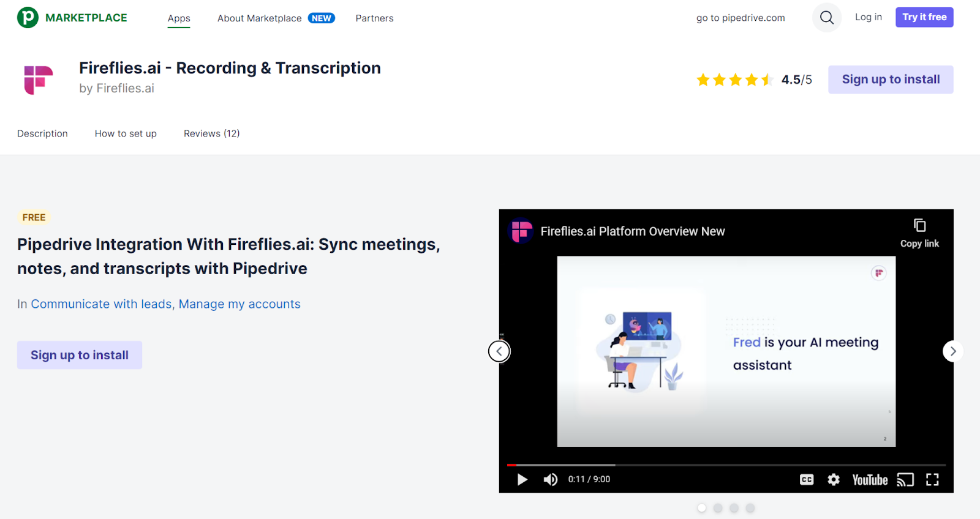
Task: Open the Reviews (12) tab
Action: [x=211, y=133]
